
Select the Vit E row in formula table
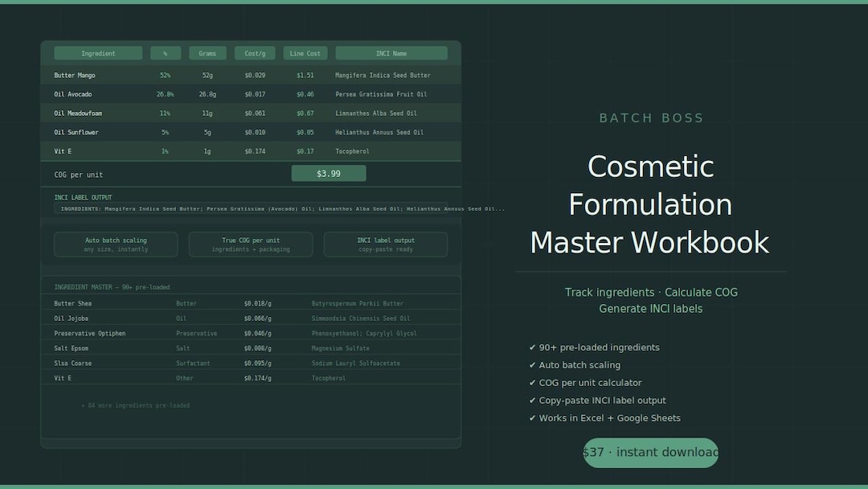[x=251, y=151]
